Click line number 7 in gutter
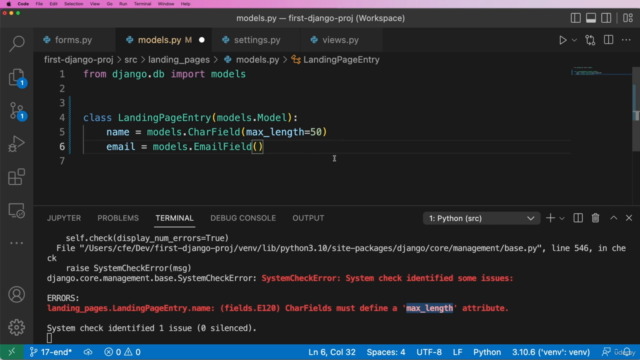 tap(62, 161)
